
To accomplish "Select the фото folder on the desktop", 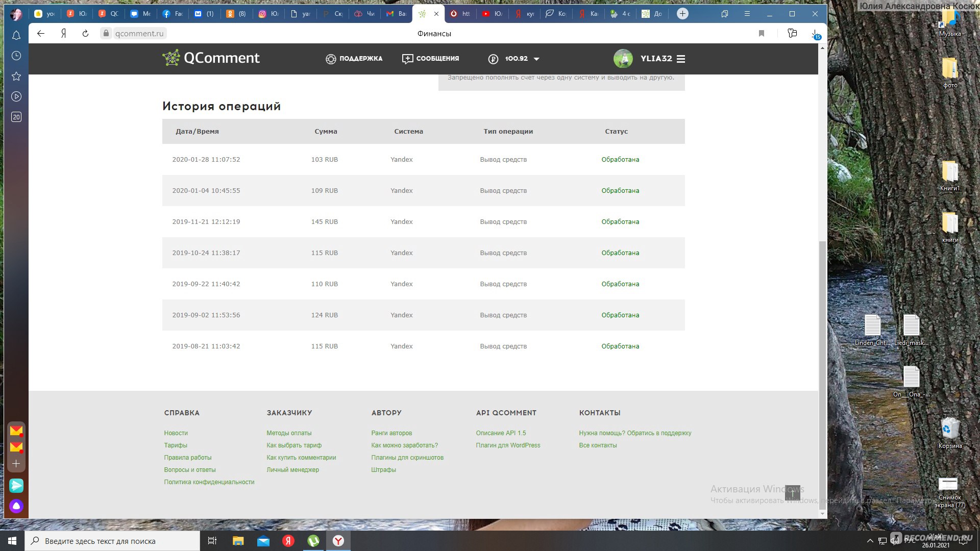I will pos(950,72).
